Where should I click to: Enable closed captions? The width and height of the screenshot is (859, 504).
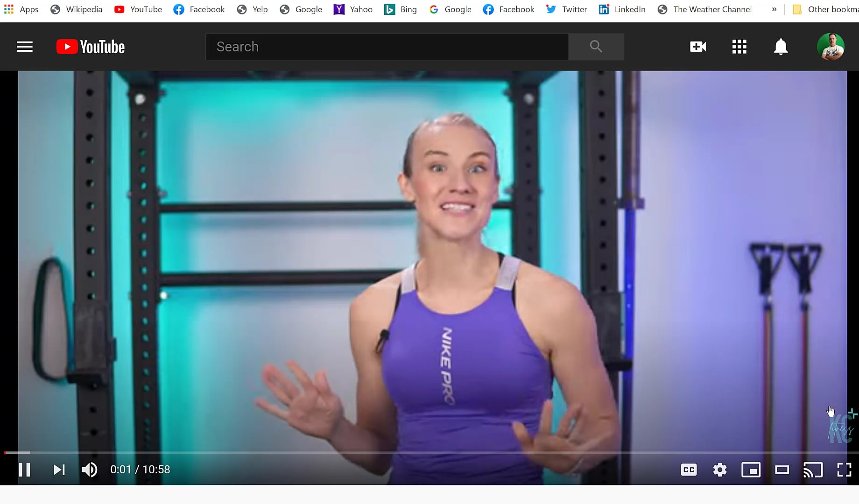click(689, 470)
